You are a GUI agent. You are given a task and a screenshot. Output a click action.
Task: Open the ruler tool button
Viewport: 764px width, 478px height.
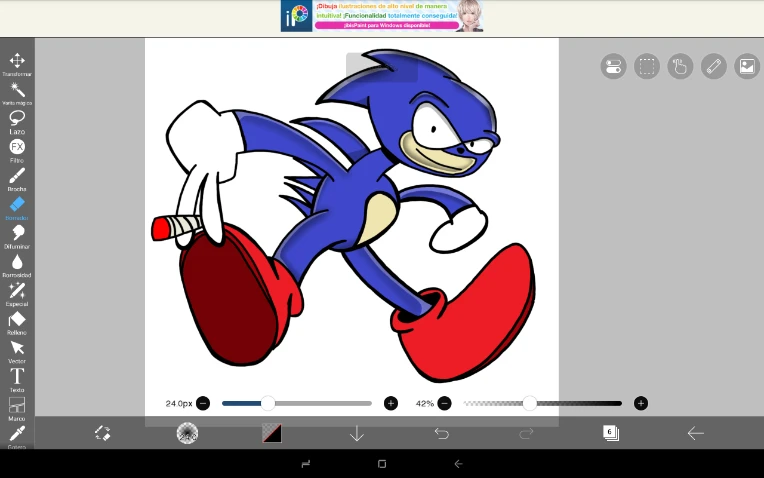click(x=714, y=66)
